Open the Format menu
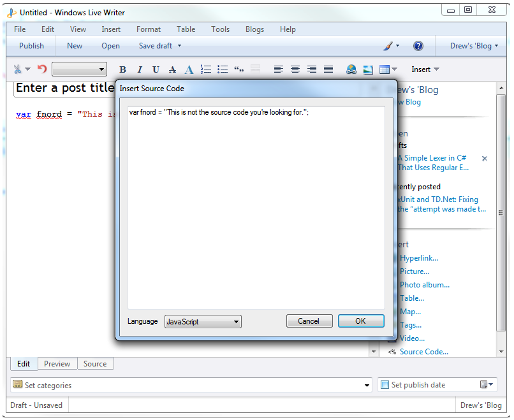The image size is (514, 420). pos(149,29)
